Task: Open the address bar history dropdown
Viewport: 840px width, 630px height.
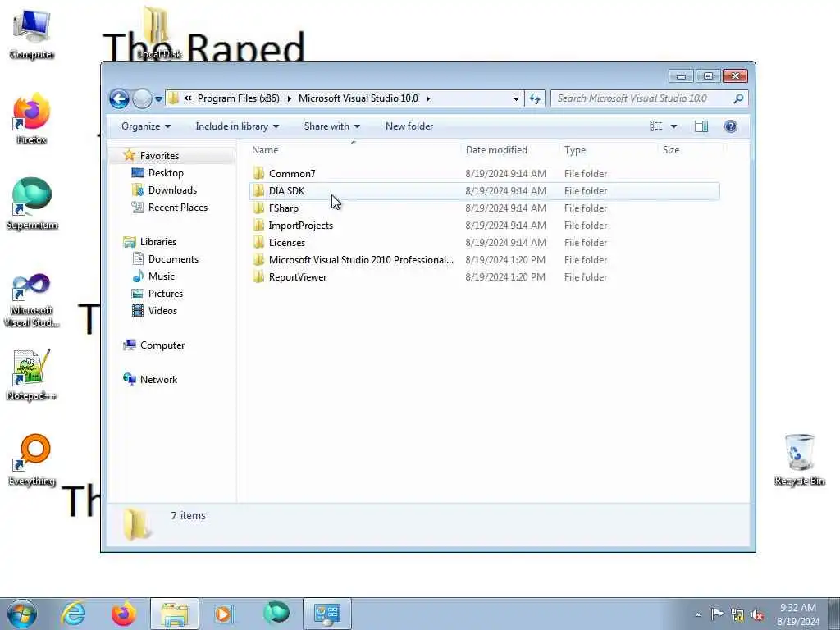Action: click(516, 98)
